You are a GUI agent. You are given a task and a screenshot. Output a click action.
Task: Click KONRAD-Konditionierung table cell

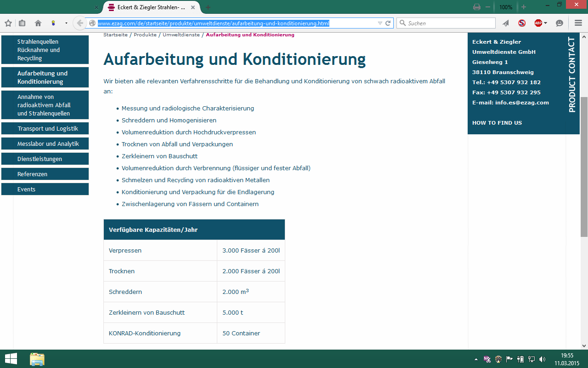tap(160, 333)
